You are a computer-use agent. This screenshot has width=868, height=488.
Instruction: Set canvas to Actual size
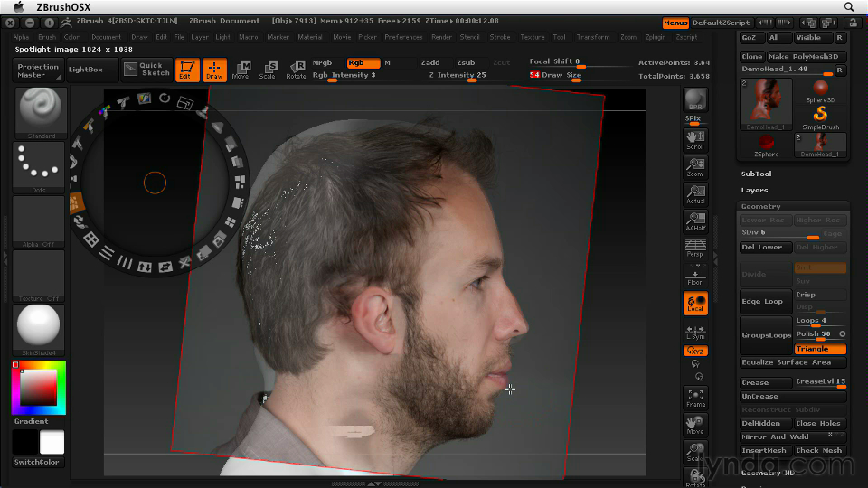[695, 194]
